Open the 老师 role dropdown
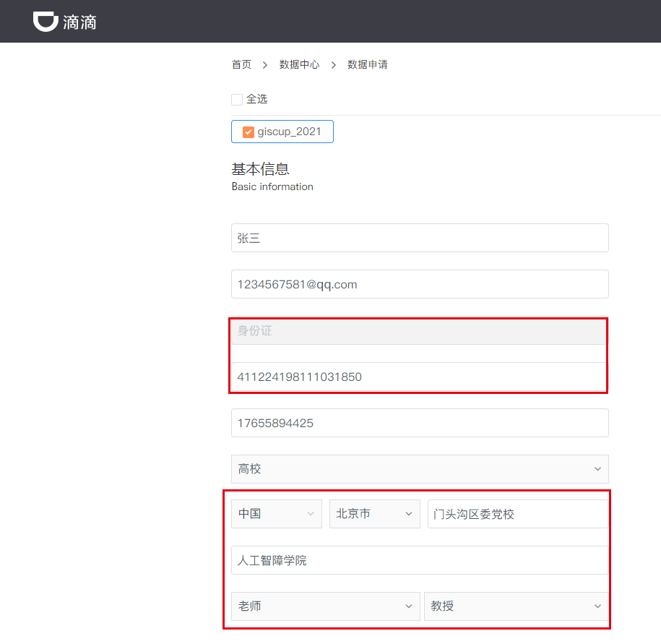 point(325,606)
